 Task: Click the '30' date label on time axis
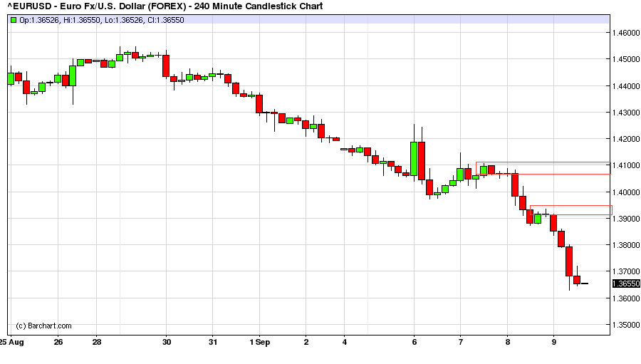167,343
